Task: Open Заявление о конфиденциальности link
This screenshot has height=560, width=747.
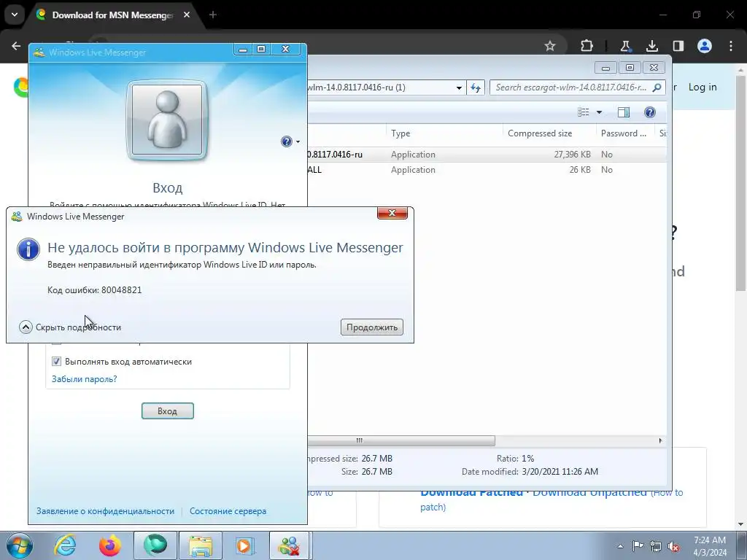Action: [105, 511]
